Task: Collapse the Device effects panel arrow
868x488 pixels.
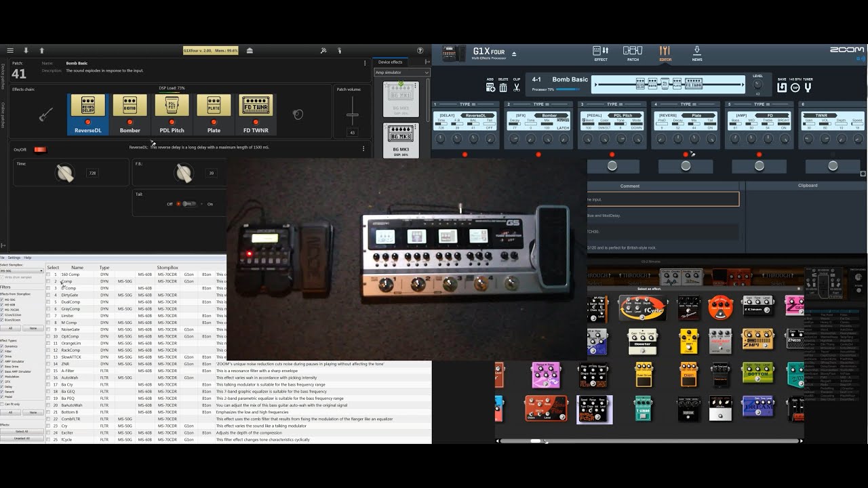Action: pyautogui.click(x=427, y=62)
